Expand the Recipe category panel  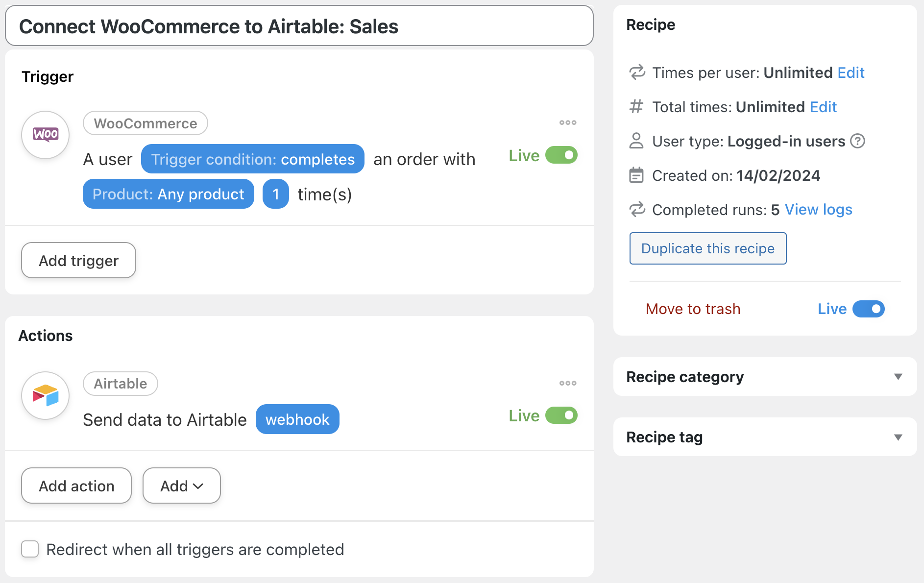tap(898, 377)
